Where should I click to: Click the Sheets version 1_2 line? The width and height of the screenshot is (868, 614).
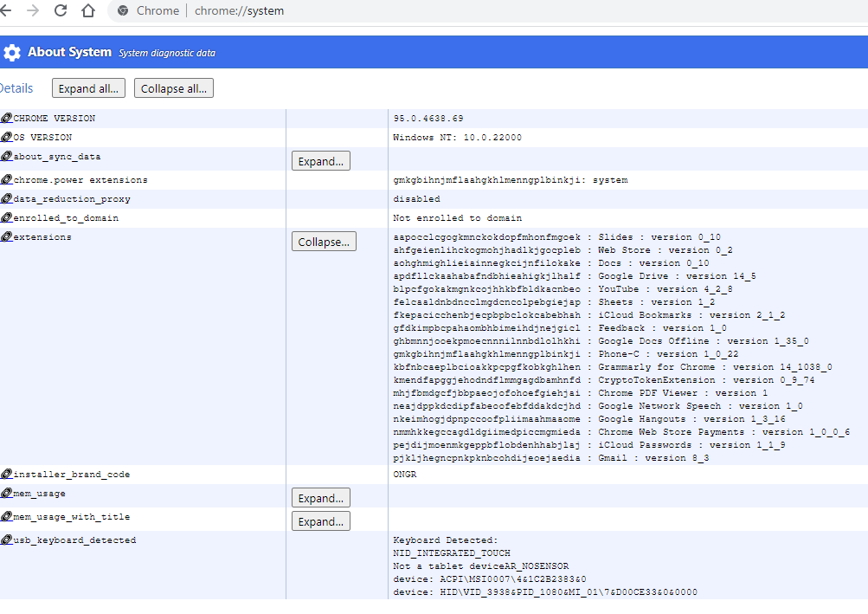pyautogui.click(x=554, y=302)
